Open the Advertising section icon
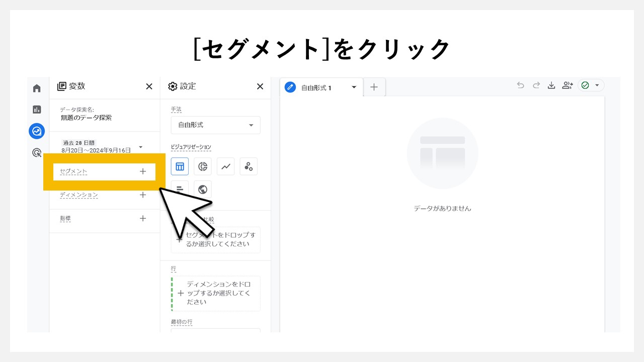644x362 pixels. tap(36, 152)
